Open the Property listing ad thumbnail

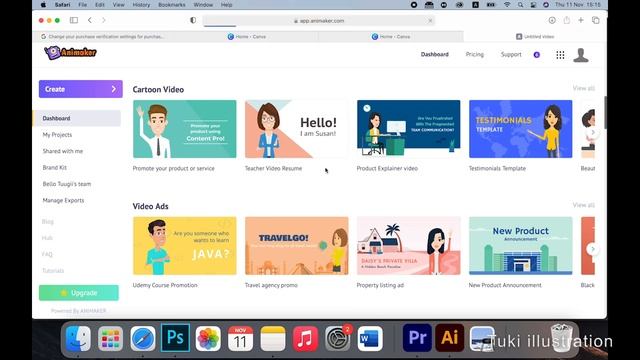409,246
